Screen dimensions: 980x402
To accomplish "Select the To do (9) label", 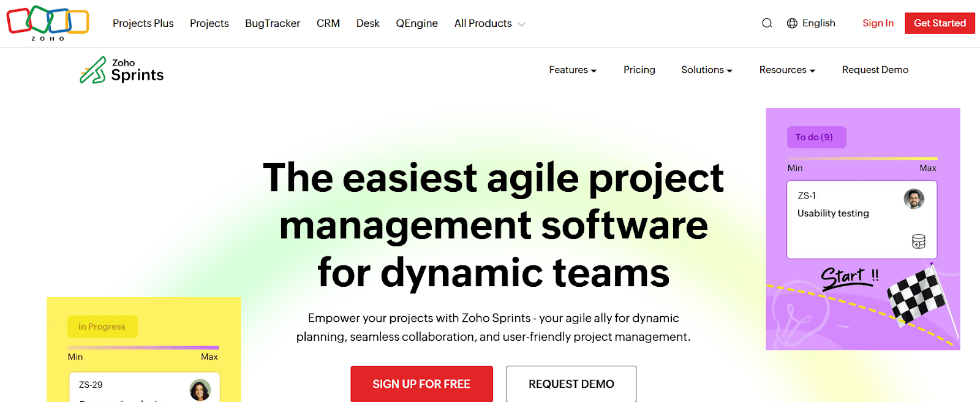I will (815, 137).
